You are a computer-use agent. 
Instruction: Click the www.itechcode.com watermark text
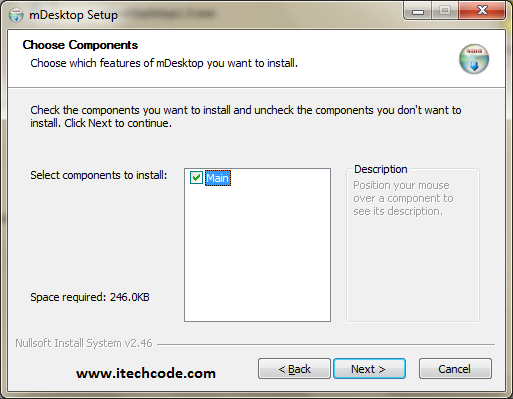click(x=146, y=373)
